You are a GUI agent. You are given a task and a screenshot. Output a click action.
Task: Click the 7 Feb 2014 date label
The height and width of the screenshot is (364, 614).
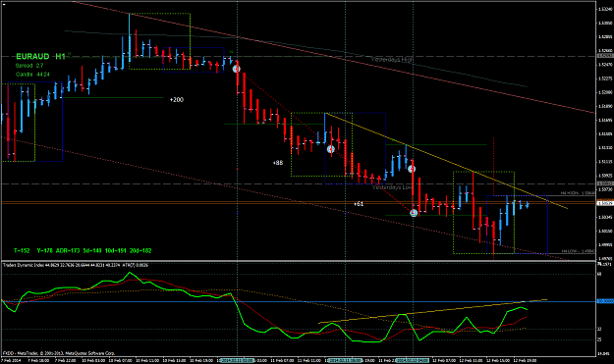click(x=11, y=360)
